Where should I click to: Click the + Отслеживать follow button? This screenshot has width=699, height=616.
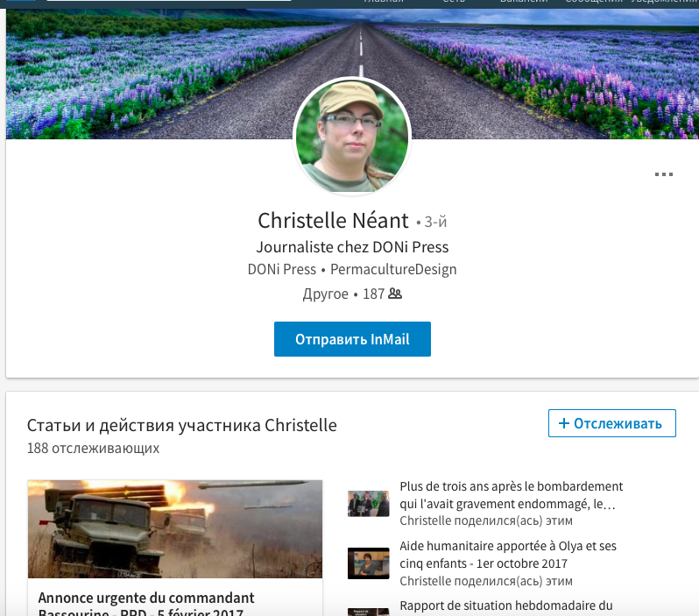[611, 423]
